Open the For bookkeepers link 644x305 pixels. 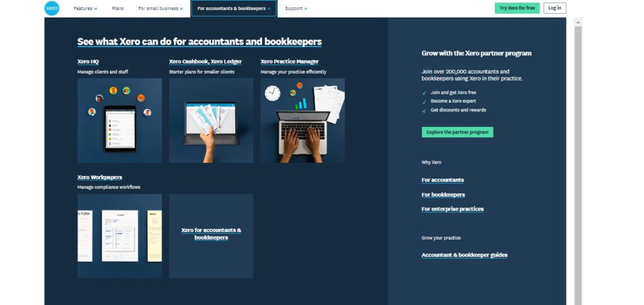[443, 194]
